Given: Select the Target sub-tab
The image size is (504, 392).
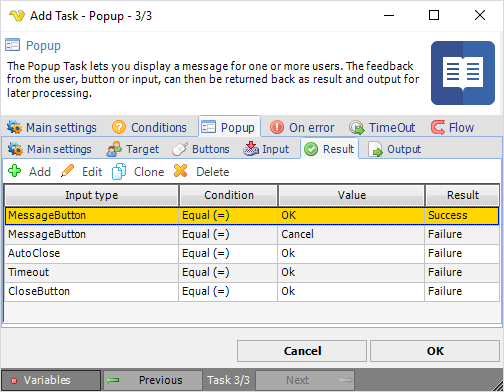Looking at the screenshot, I should click(x=133, y=149).
